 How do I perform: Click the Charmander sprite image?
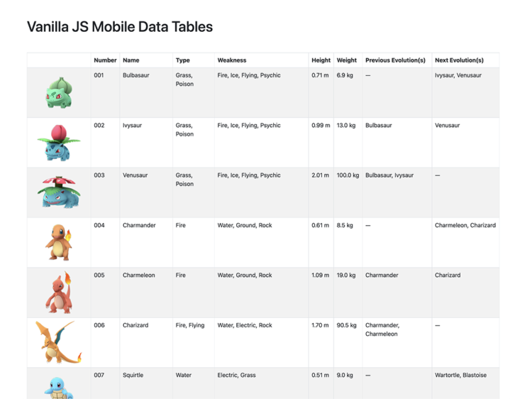(59, 242)
